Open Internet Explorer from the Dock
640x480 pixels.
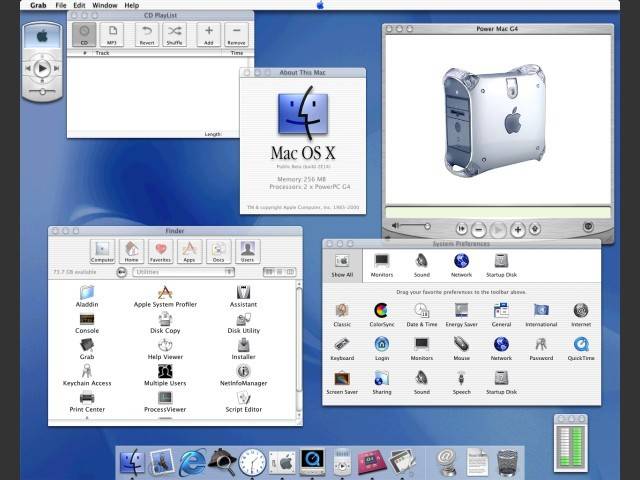coord(191,461)
